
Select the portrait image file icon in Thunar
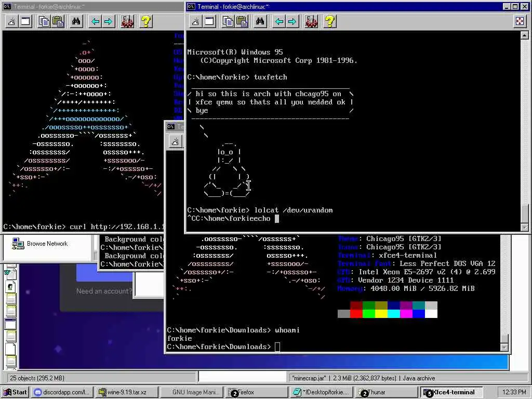click(x=10, y=287)
